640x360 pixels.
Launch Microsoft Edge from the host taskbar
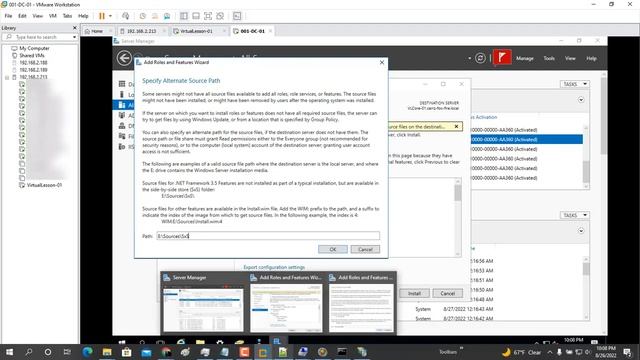click(x=87, y=352)
